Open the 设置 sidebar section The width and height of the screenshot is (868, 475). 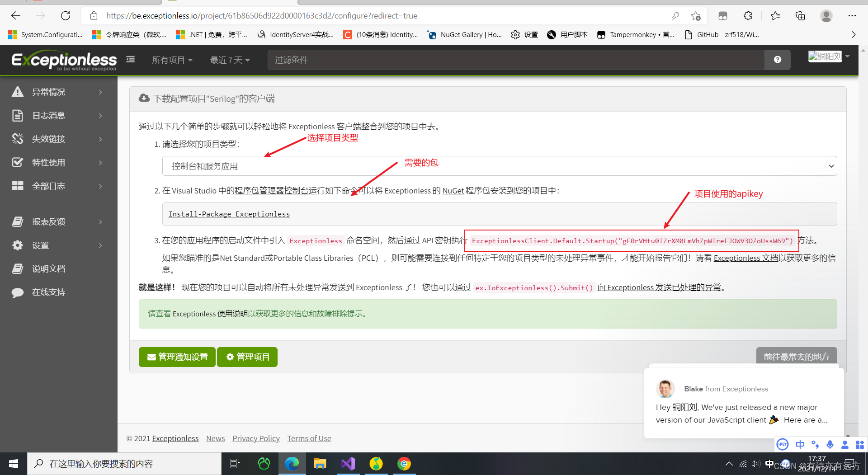pyautogui.click(x=40, y=245)
